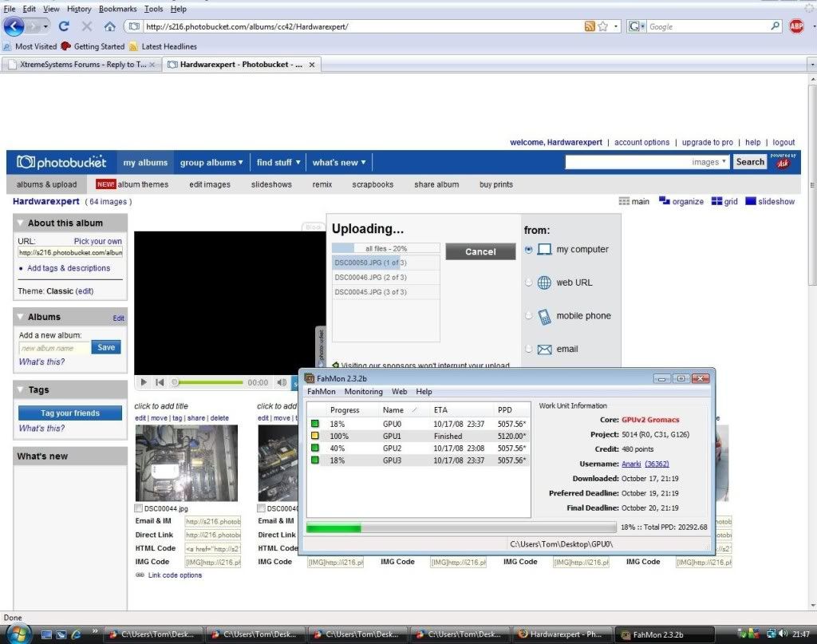Click the Adblock Plus ABP icon
This screenshot has width=817, height=644.
(796, 26)
